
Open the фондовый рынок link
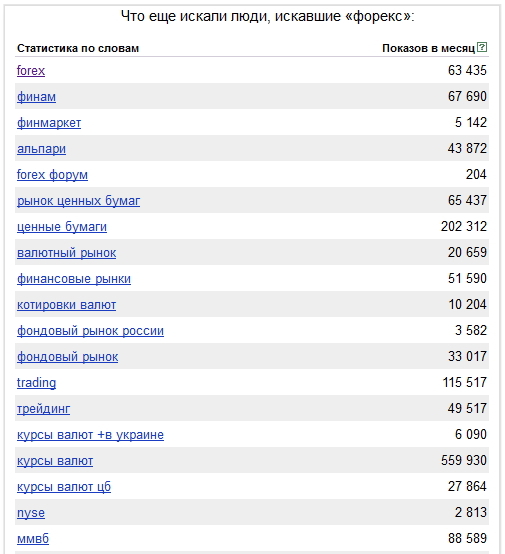[x=67, y=356]
